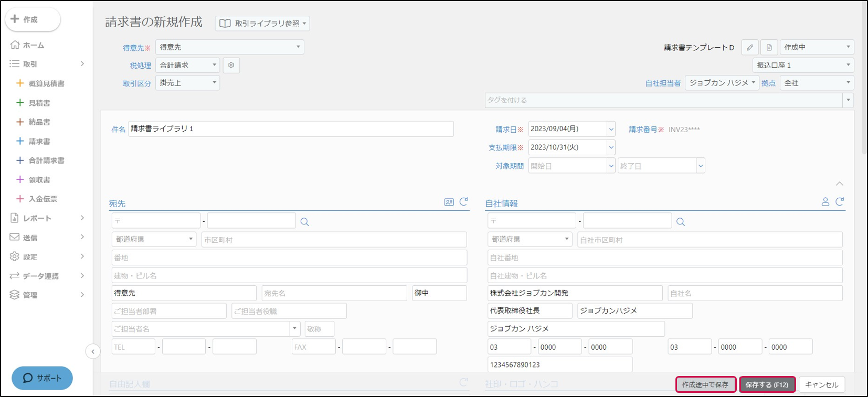This screenshot has height=397, width=868.
Task: Search postal code in 宛先 section
Action: [x=304, y=222]
